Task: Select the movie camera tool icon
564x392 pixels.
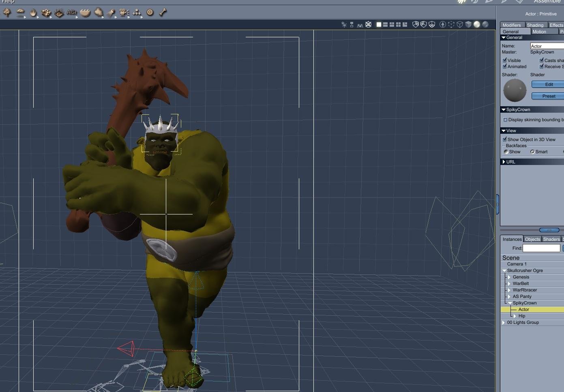Action: point(124,13)
